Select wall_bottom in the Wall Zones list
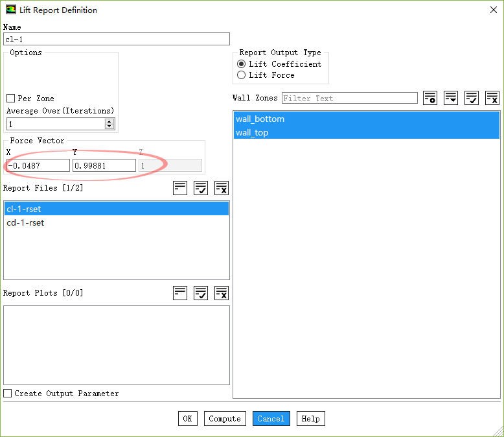 (260, 119)
